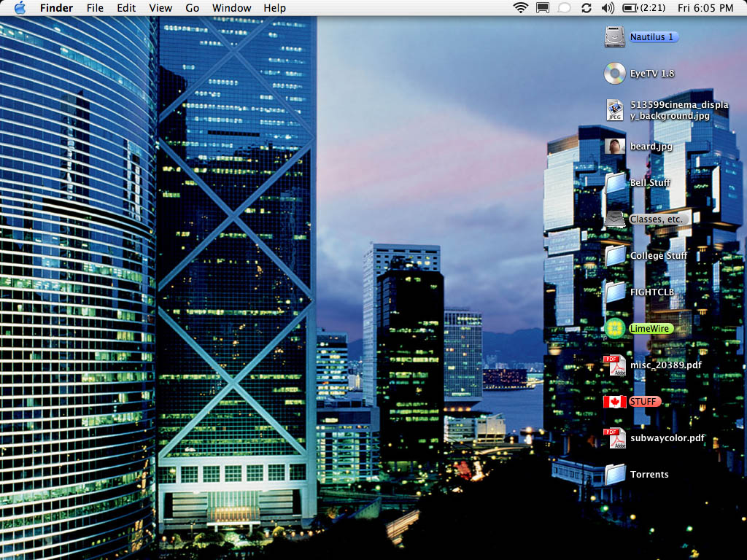Click the Torrents label
The image size is (747, 560).
[649, 474]
